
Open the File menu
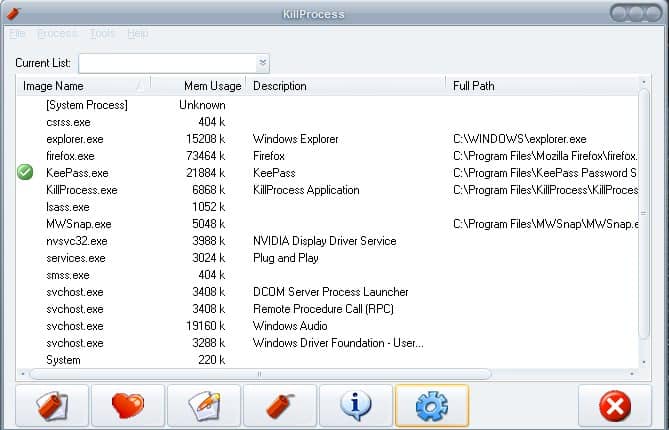pyautogui.click(x=17, y=33)
